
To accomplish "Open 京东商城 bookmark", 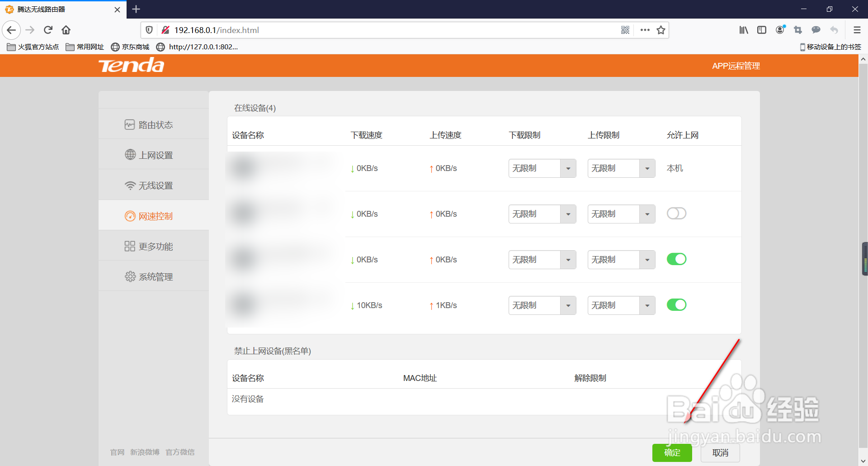I will click(x=130, y=47).
